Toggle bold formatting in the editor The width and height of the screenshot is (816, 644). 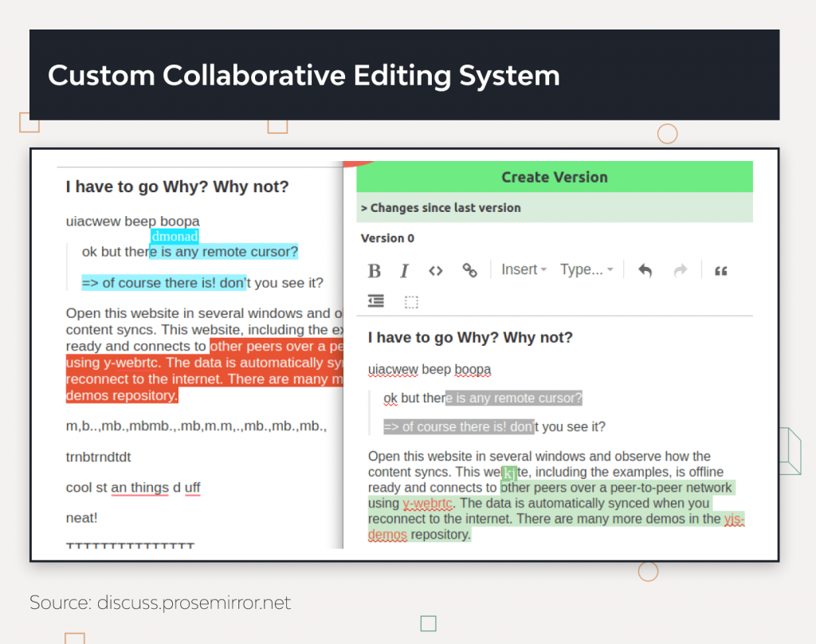(x=374, y=270)
